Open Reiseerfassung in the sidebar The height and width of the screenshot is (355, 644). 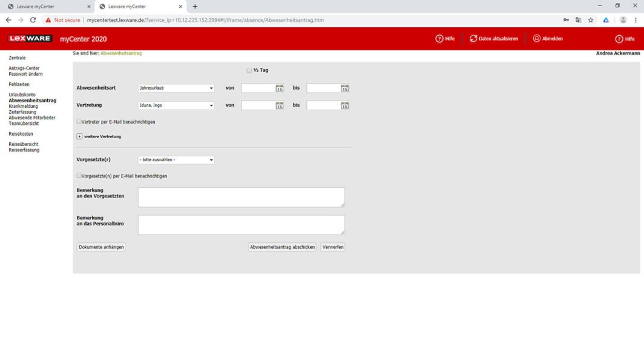24,150
